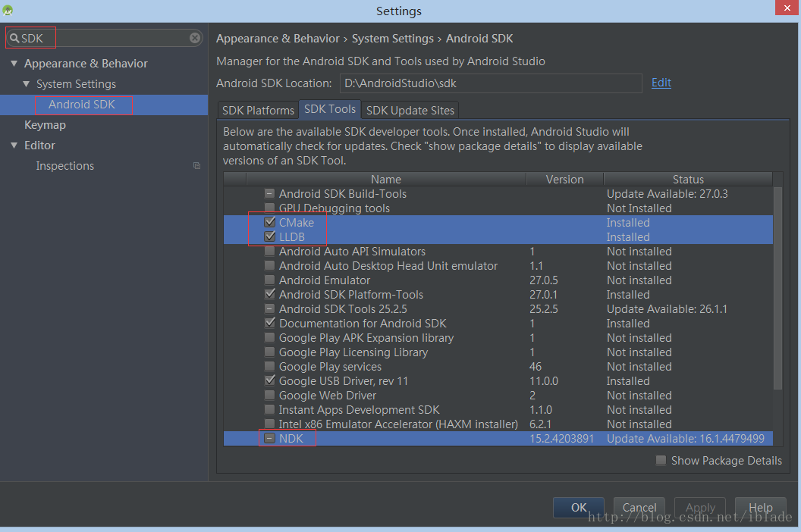Sort by the Version column header
Viewport: 801px width, 532px height.
(x=564, y=179)
